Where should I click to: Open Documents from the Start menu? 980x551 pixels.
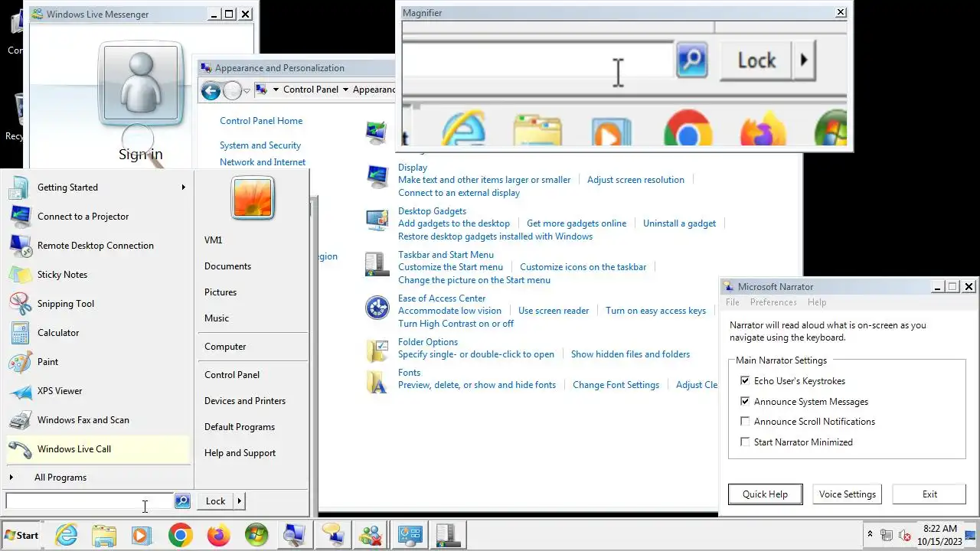[x=227, y=266]
